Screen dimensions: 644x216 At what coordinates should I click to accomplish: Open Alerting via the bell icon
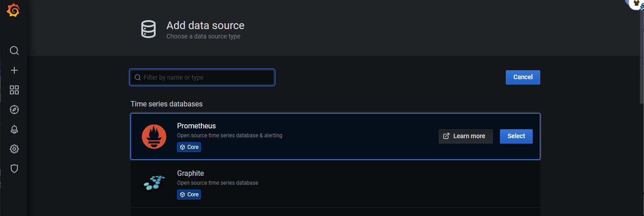pyautogui.click(x=14, y=129)
